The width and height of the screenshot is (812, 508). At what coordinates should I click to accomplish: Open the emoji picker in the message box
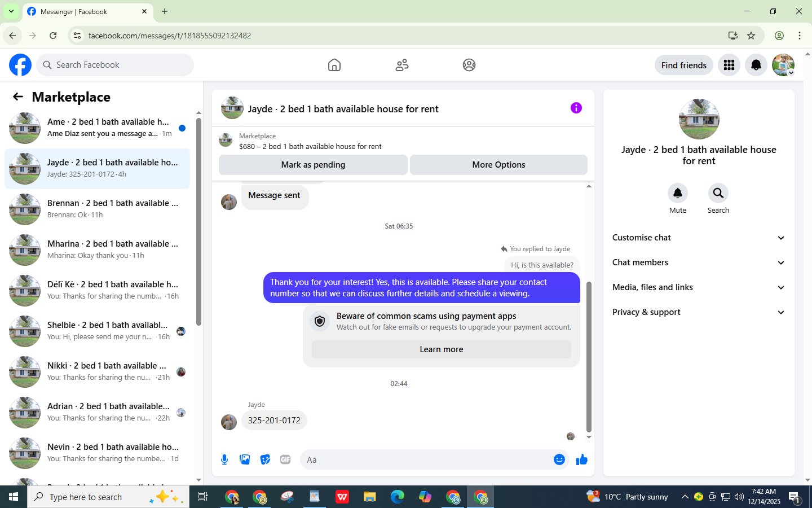point(559,459)
